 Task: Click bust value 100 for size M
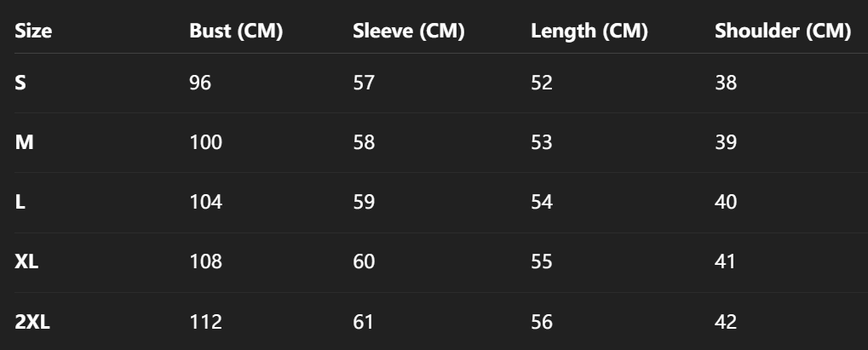(205, 143)
